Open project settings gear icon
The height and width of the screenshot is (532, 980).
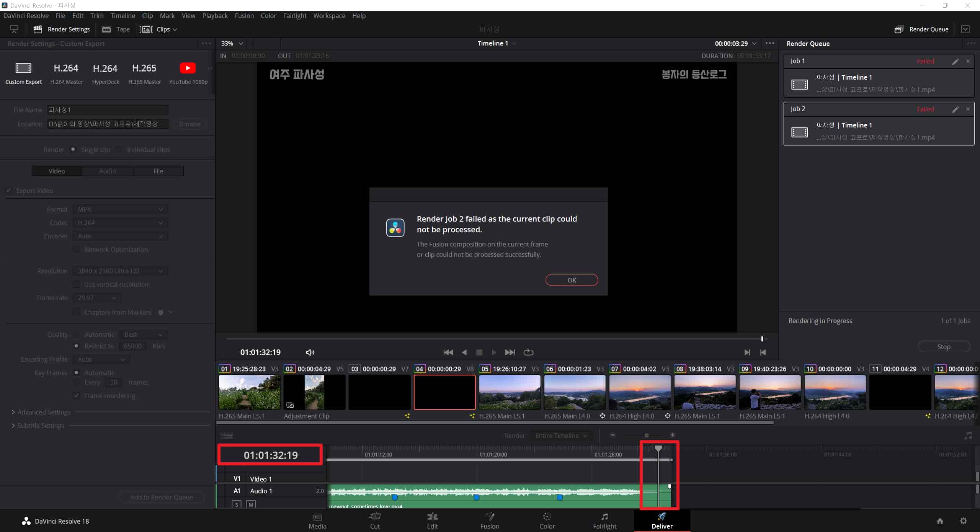coord(963,521)
